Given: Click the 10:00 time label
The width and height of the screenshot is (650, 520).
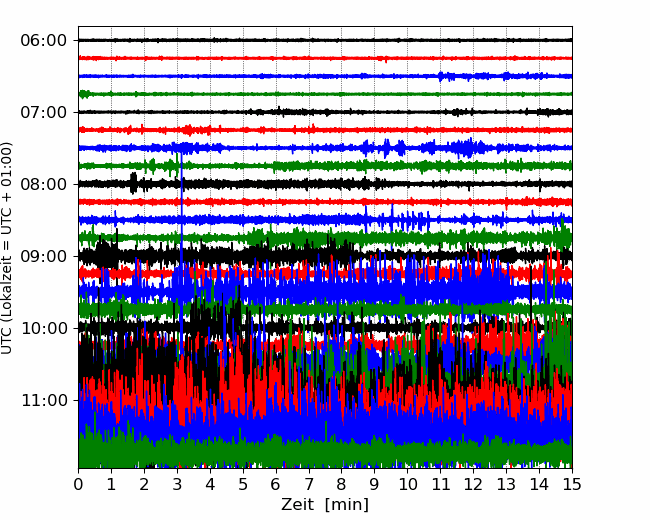Looking at the screenshot, I should pyautogui.click(x=44, y=328).
